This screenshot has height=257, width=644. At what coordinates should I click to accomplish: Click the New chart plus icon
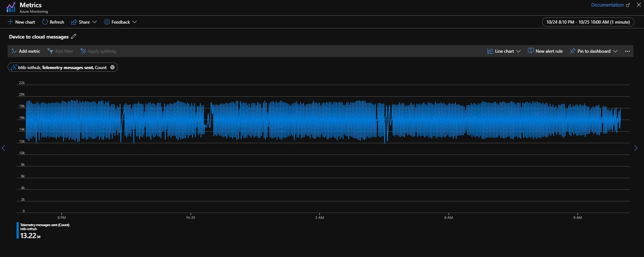coord(10,22)
